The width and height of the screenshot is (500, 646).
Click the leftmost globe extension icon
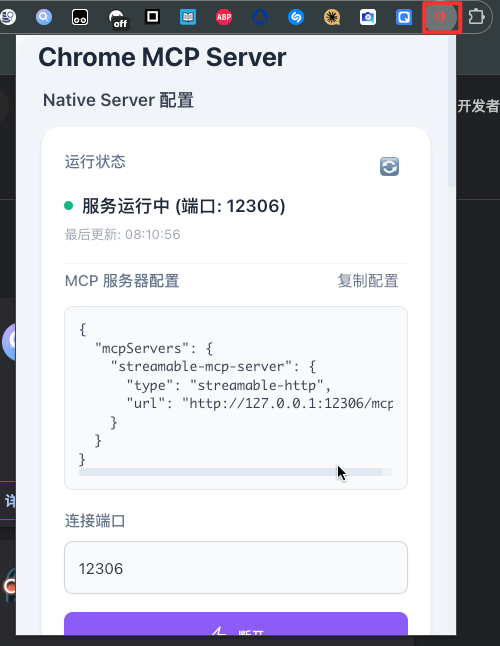click(x=8, y=17)
